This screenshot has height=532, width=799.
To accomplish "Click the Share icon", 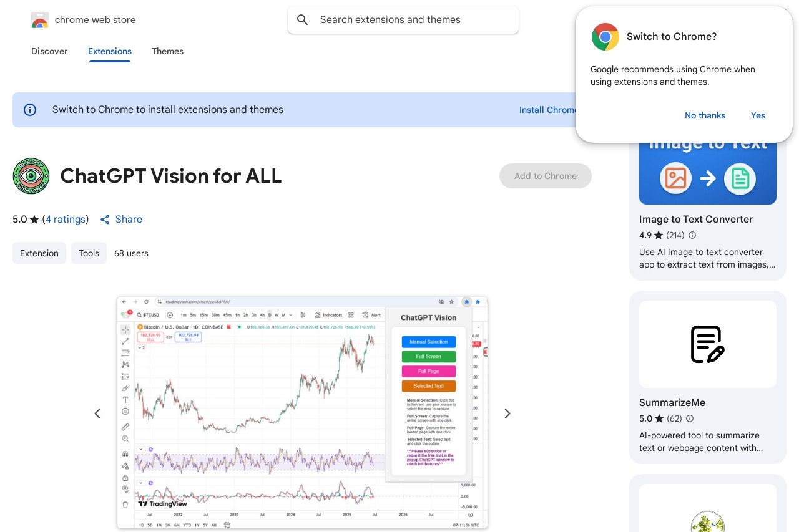I will [105, 220].
